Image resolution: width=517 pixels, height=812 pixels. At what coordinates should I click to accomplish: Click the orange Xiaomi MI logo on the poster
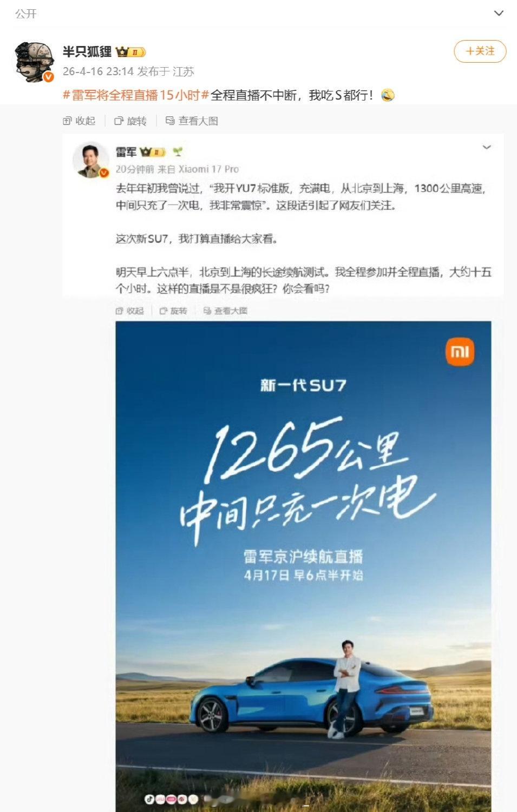[460, 352]
